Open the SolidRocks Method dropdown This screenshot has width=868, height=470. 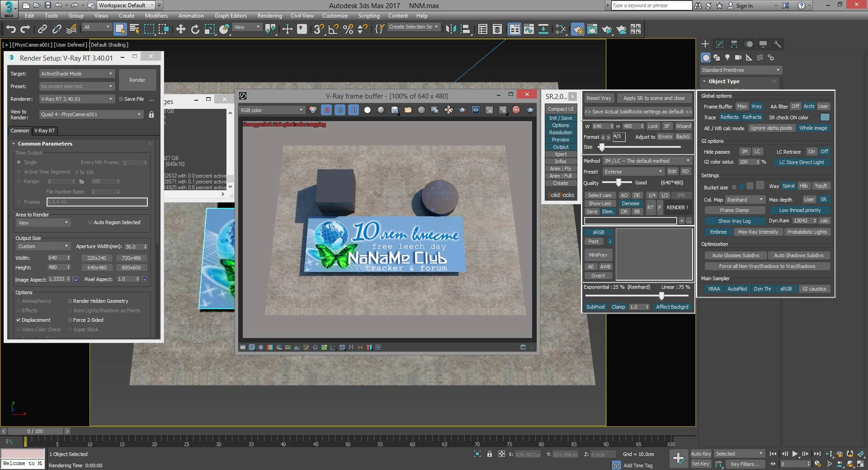(647, 161)
